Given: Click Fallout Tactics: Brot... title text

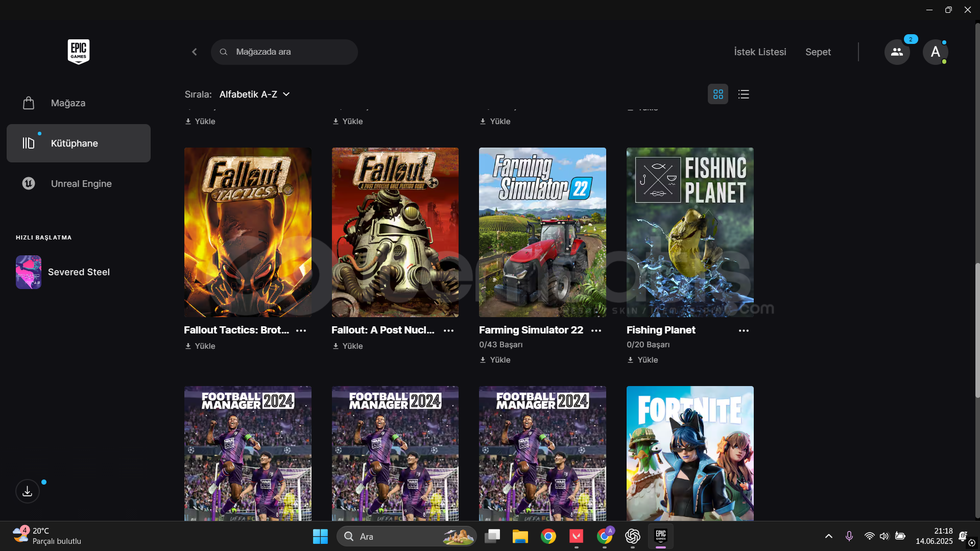Looking at the screenshot, I should coord(236,330).
